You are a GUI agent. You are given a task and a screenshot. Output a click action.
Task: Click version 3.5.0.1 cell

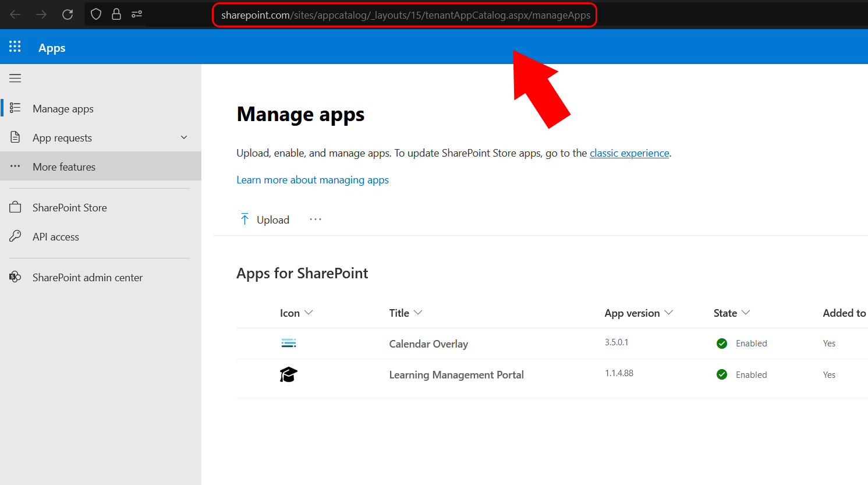(x=617, y=342)
